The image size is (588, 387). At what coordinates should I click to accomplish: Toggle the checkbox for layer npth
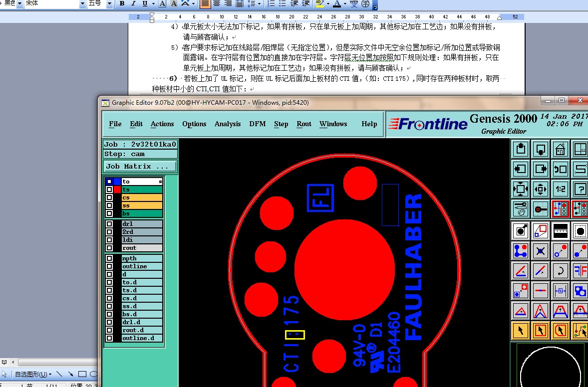coord(109,258)
